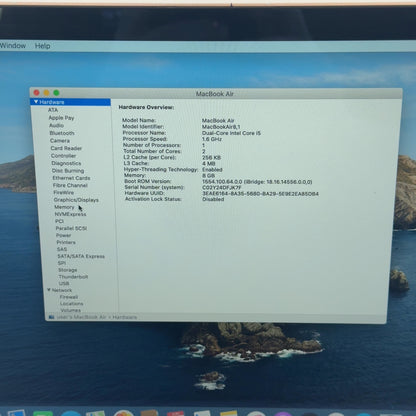Select Apple Pay in the sidebar
416x416 pixels.
coord(61,118)
